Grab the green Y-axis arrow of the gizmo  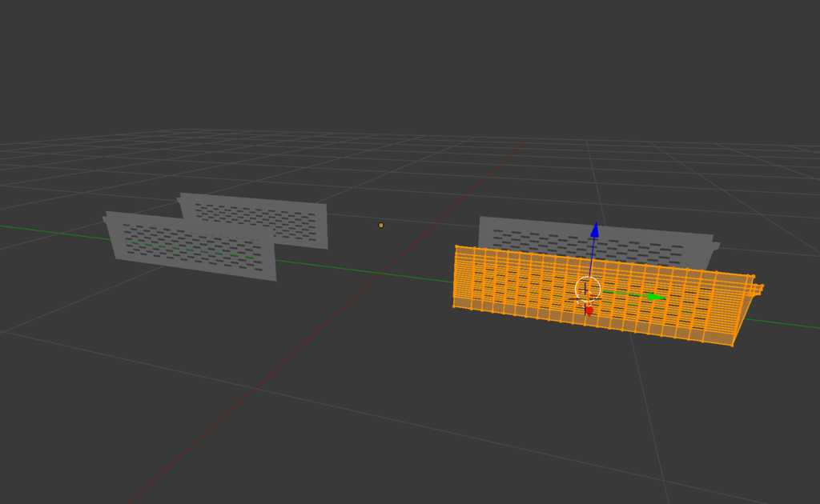click(x=657, y=297)
